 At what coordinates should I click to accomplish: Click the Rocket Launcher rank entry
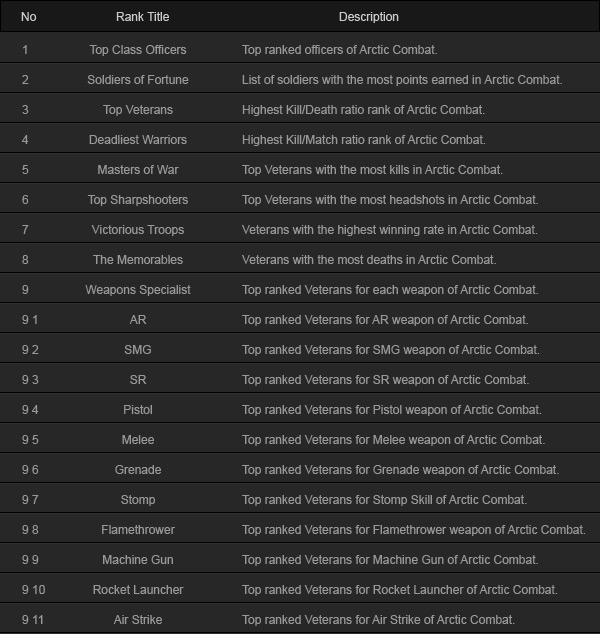(138, 589)
